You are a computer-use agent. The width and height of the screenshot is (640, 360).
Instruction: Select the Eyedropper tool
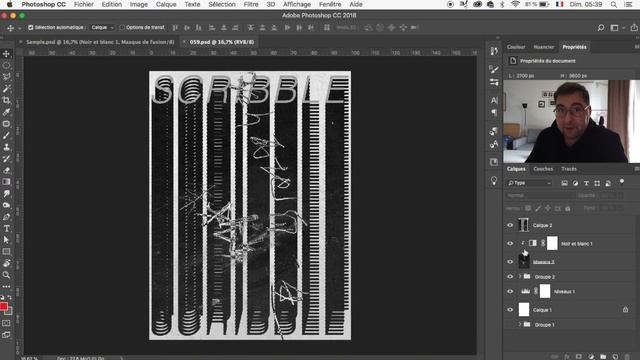coord(7,112)
